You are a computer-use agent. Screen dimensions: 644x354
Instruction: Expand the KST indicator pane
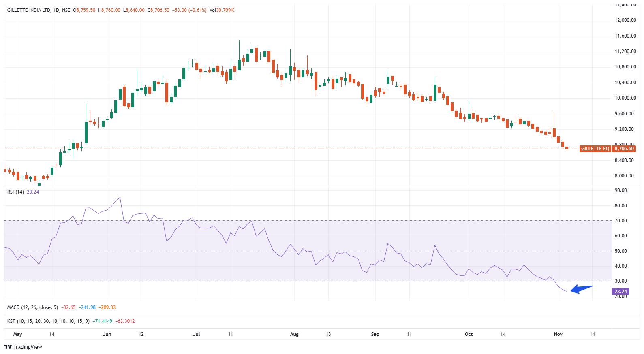pos(49,321)
